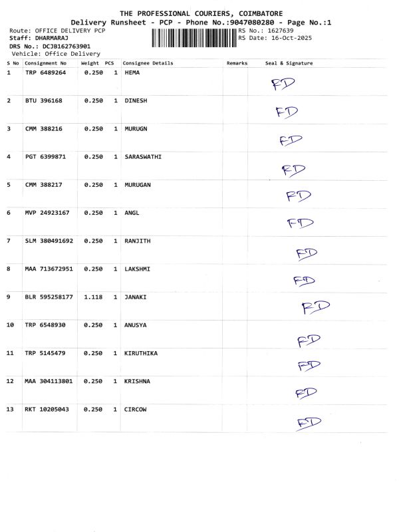Click the Consignment No column header
This screenshot has height=532, width=399.
pos(45,63)
